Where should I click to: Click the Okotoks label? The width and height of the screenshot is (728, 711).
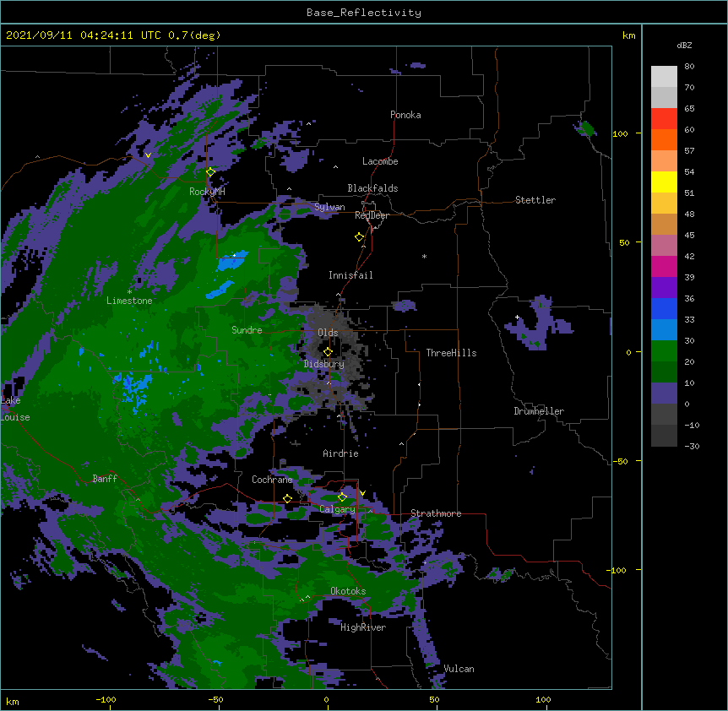pos(348,591)
